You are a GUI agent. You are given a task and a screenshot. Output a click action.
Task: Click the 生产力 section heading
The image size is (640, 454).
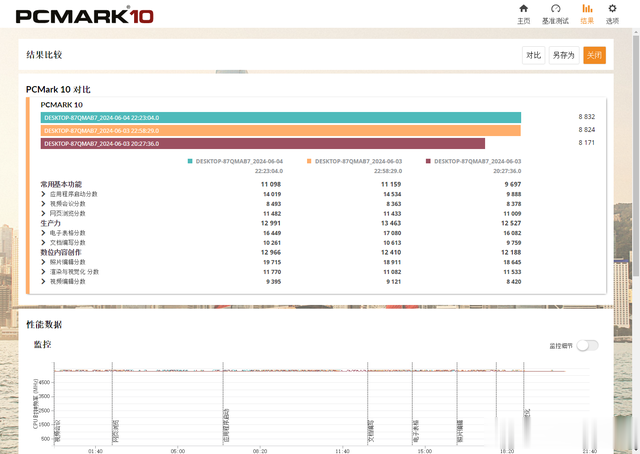point(51,223)
